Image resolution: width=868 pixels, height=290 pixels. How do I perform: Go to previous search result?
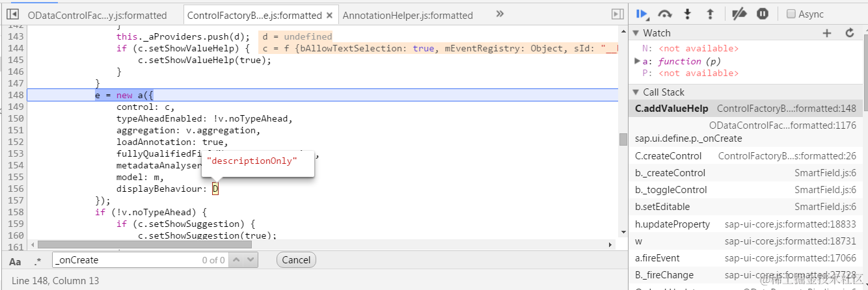point(236,260)
